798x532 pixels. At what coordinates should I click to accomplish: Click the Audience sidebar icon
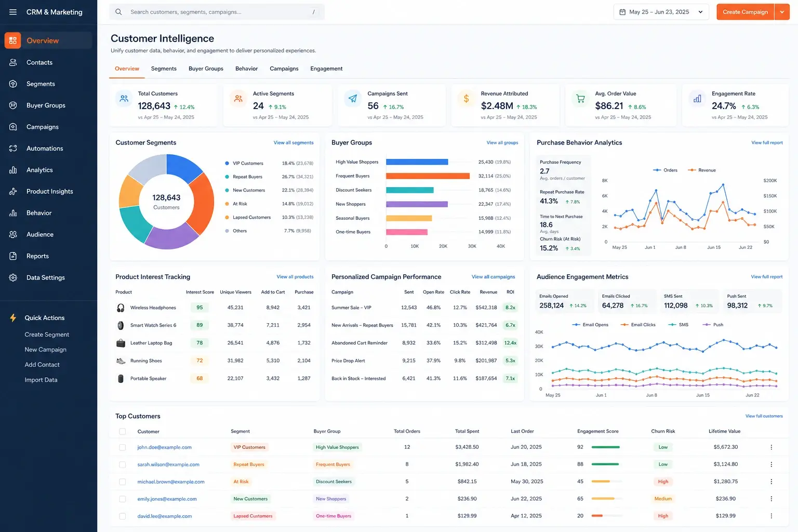pyautogui.click(x=13, y=235)
